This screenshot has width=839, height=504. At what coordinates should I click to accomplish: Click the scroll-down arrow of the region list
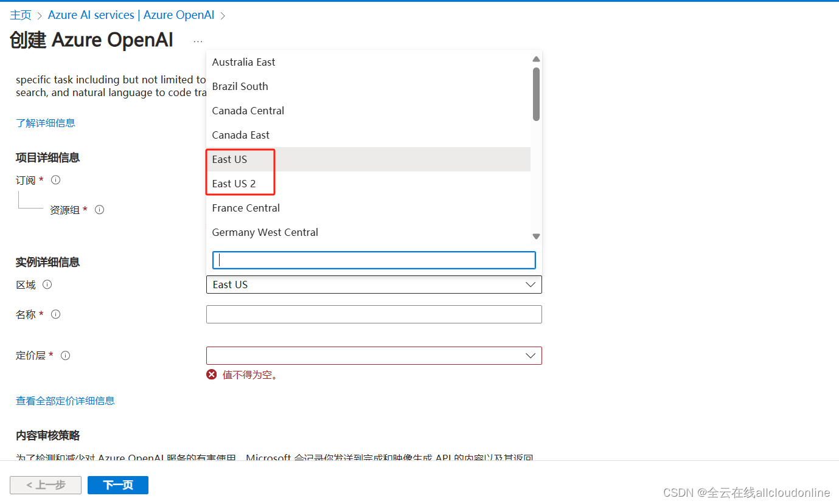coord(536,236)
